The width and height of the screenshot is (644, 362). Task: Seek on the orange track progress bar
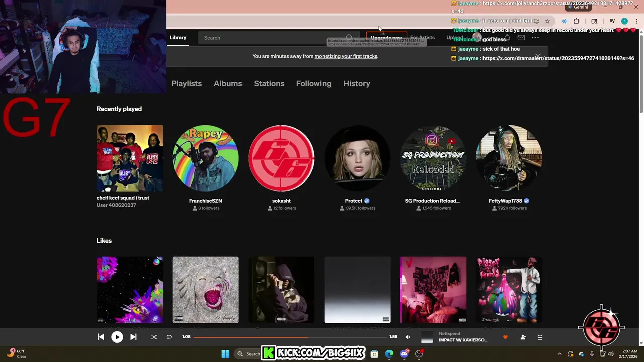(x=290, y=337)
